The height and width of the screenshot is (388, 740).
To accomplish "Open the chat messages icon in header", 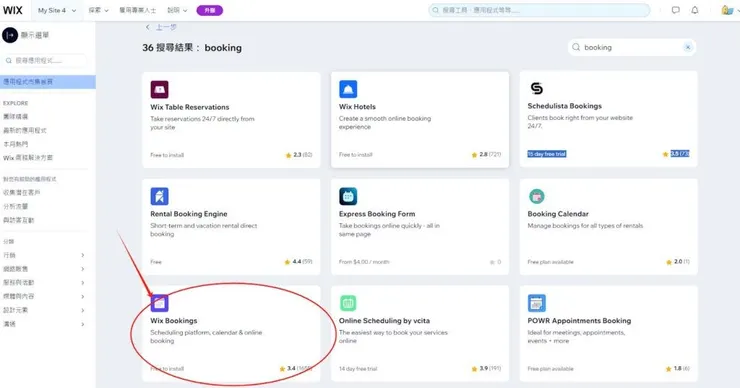I will coord(676,10).
